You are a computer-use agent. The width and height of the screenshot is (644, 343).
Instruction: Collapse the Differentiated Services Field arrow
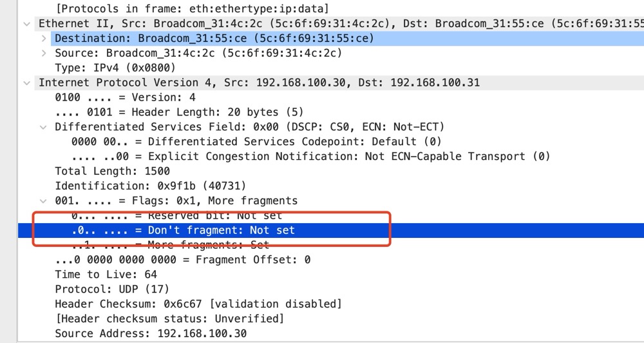(x=43, y=127)
